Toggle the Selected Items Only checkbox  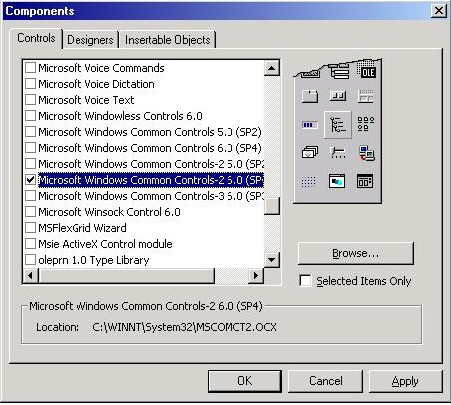click(x=305, y=280)
